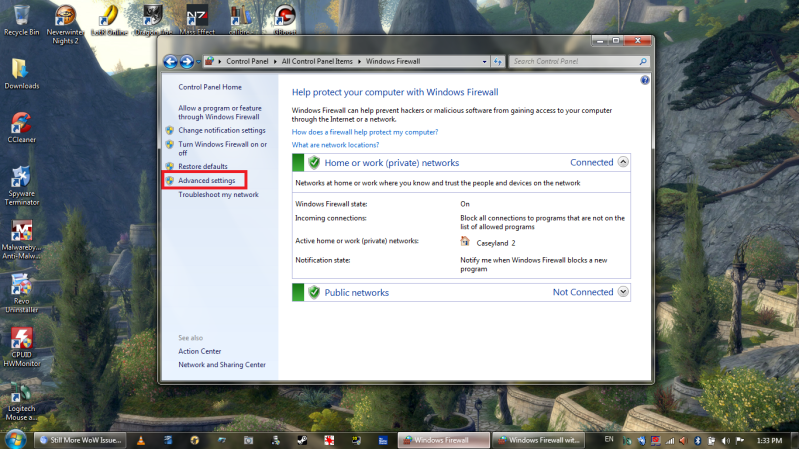Open VLC cone in taskbar
This screenshot has height=449, width=799.
(141, 440)
